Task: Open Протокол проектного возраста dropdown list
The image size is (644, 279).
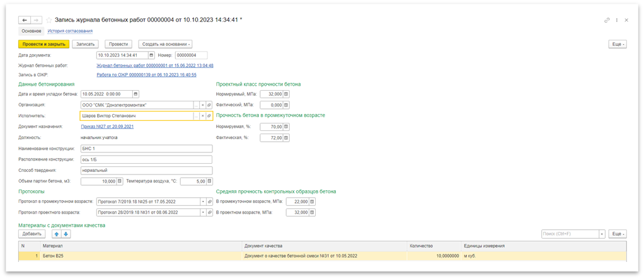Action: pyautogui.click(x=202, y=212)
